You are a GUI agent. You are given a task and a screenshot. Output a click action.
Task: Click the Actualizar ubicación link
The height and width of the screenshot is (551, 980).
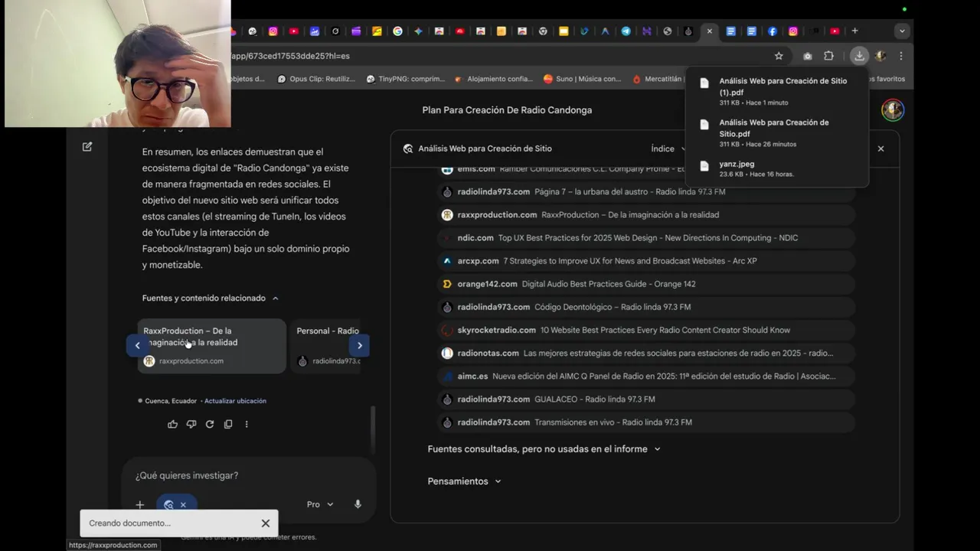235,401
